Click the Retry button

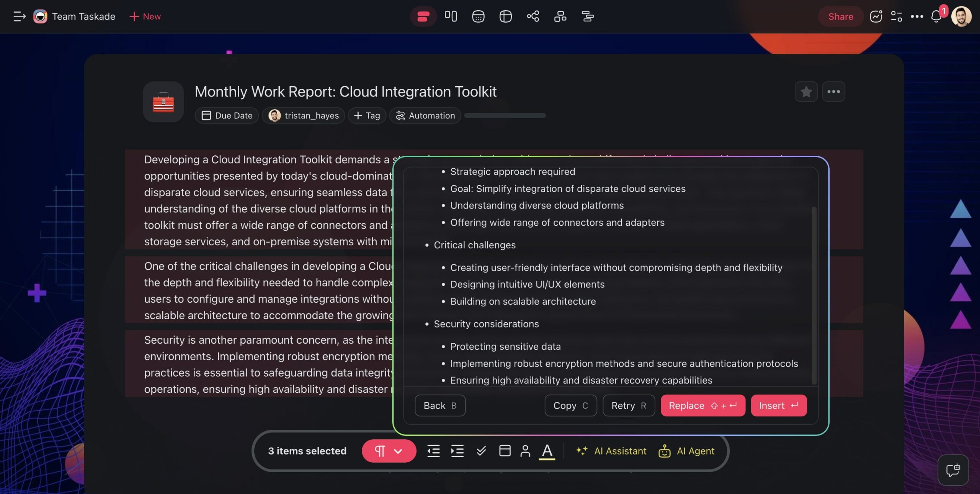[629, 405]
